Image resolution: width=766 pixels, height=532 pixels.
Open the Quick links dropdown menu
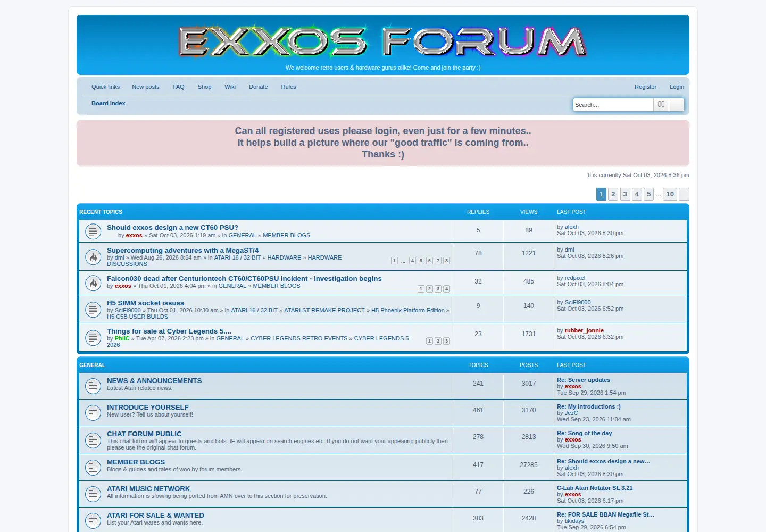pyautogui.click(x=105, y=87)
